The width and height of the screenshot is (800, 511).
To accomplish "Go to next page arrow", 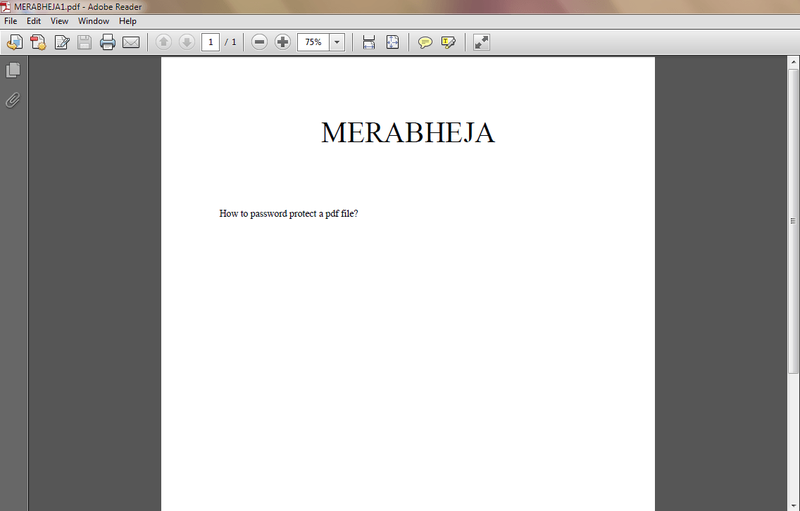I will pos(187,42).
